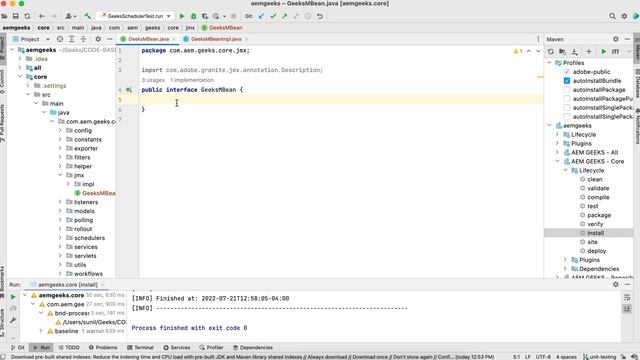The height and width of the screenshot is (360, 640).
Task: Click UTF-8 encoding in status bar
Action: tap(543, 357)
